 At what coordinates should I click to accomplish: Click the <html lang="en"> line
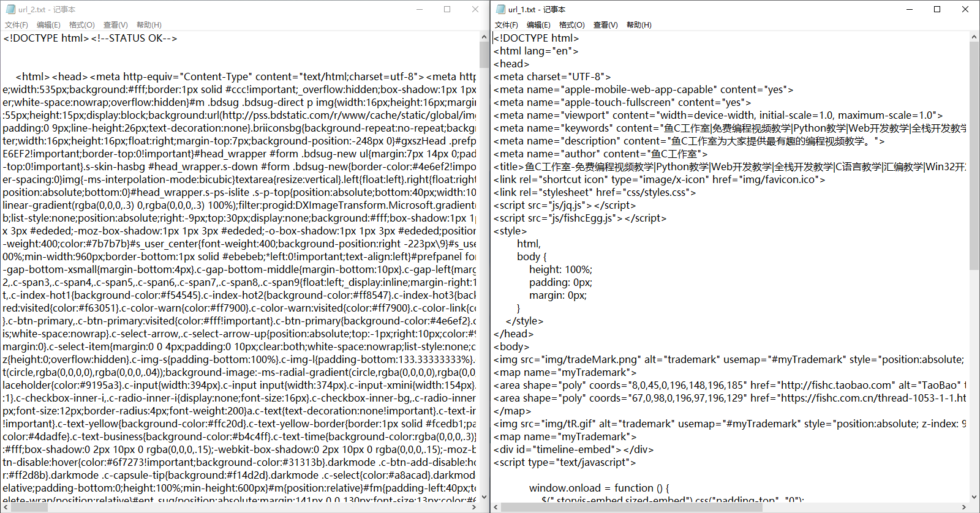click(536, 51)
